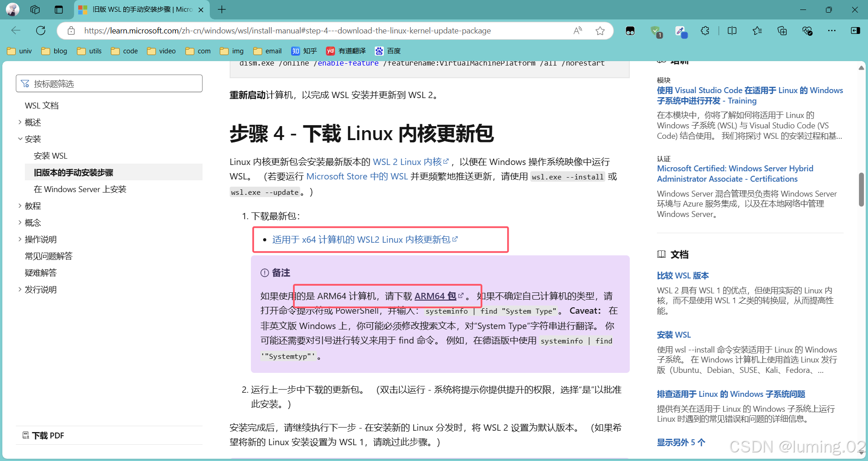868x461 pixels.
Task: Open the univ bookmarks folder
Action: point(19,51)
